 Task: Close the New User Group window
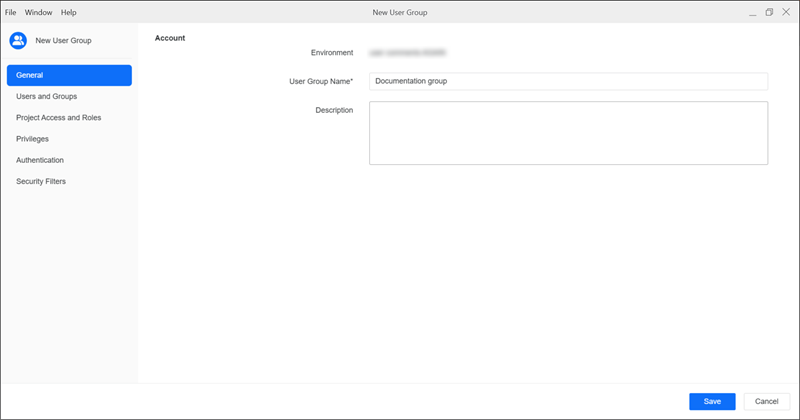click(x=787, y=12)
